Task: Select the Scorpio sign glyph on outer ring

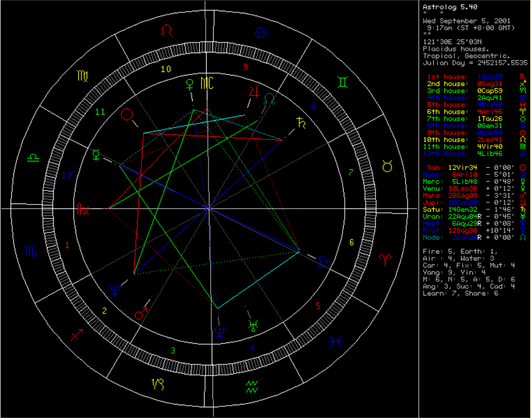Action: click(x=31, y=251)
